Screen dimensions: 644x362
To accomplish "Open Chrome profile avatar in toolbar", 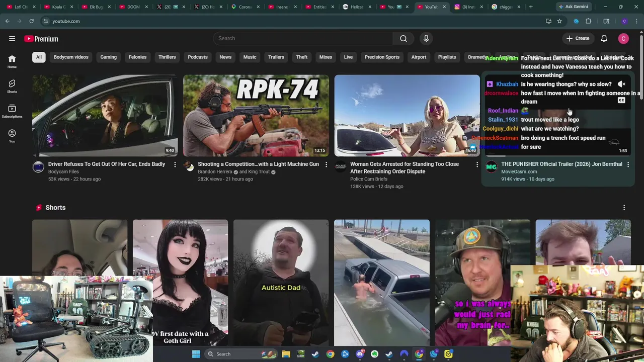I will pos(624,21).
